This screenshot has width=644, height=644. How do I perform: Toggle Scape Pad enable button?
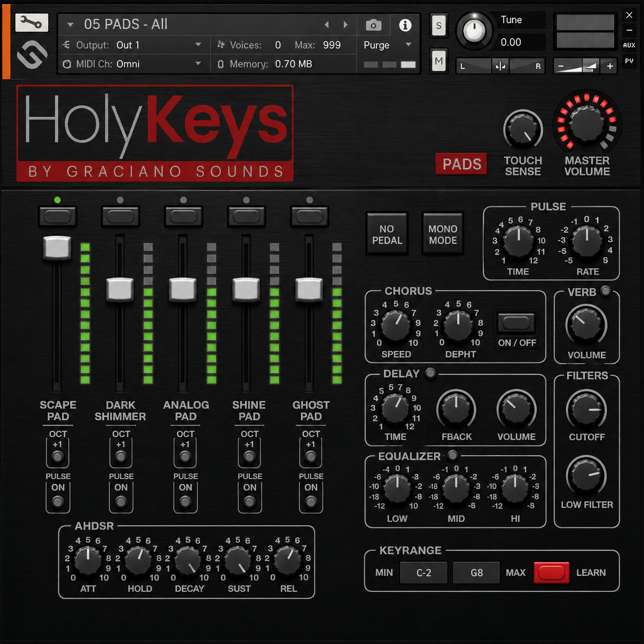tap(58, 217)
